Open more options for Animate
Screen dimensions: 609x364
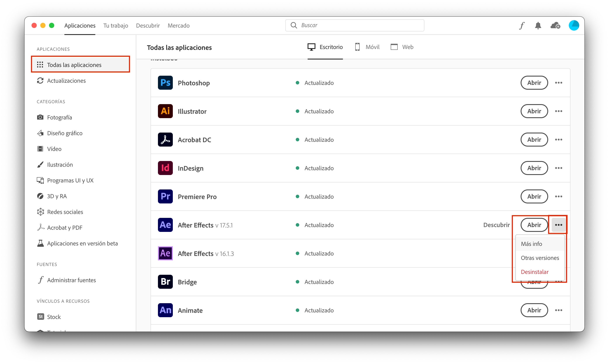pyautogui.click(x=558, y=310)
